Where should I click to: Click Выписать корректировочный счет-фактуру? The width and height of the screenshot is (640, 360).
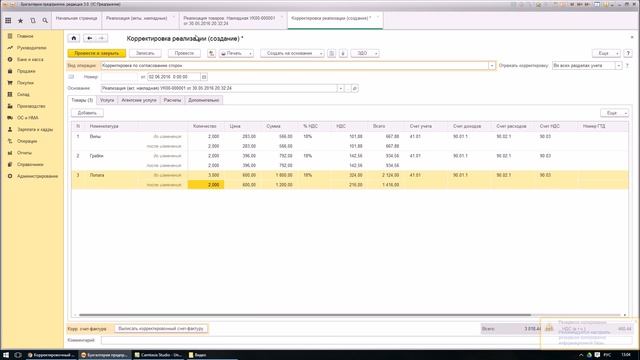161,329
